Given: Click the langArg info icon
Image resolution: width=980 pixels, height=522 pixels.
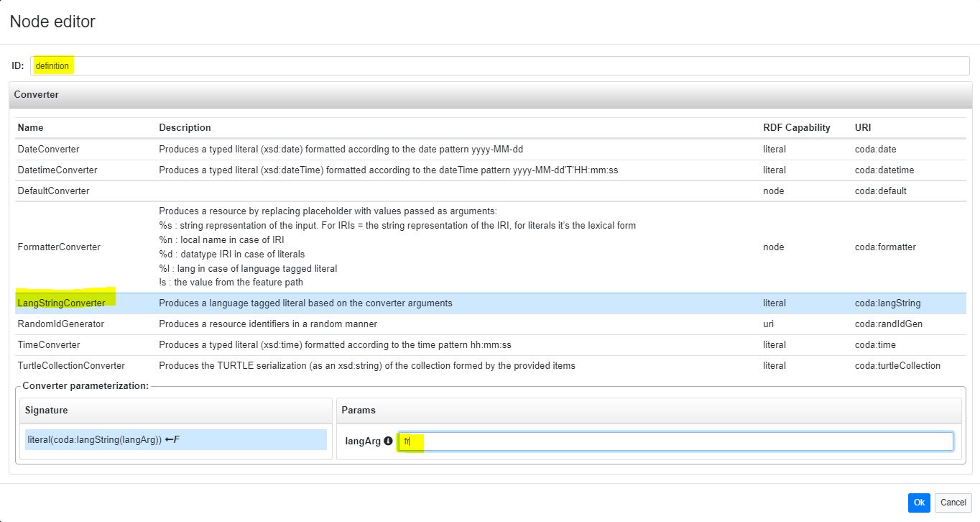Looking at the screenshot, I should pyautogui.click(x=389, y=441).
